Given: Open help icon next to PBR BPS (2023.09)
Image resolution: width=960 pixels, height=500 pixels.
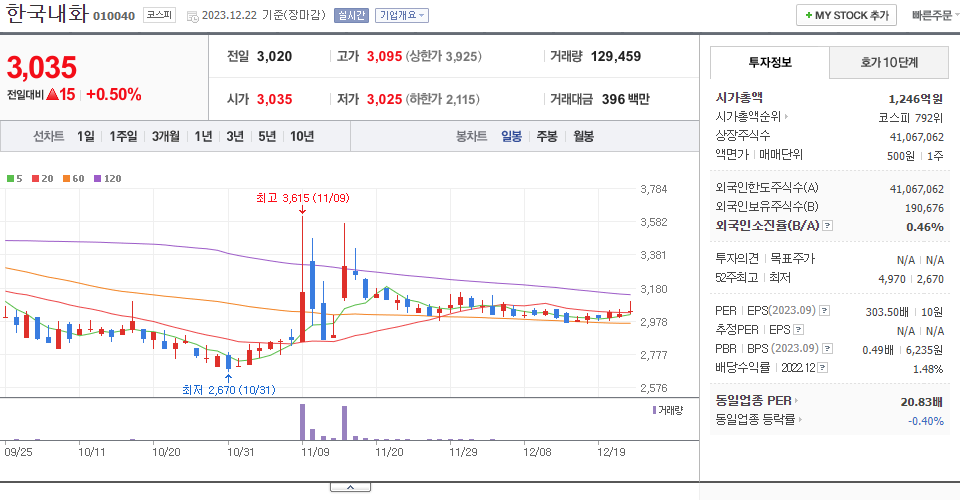Looking at the screenshot, I should 827,349.
